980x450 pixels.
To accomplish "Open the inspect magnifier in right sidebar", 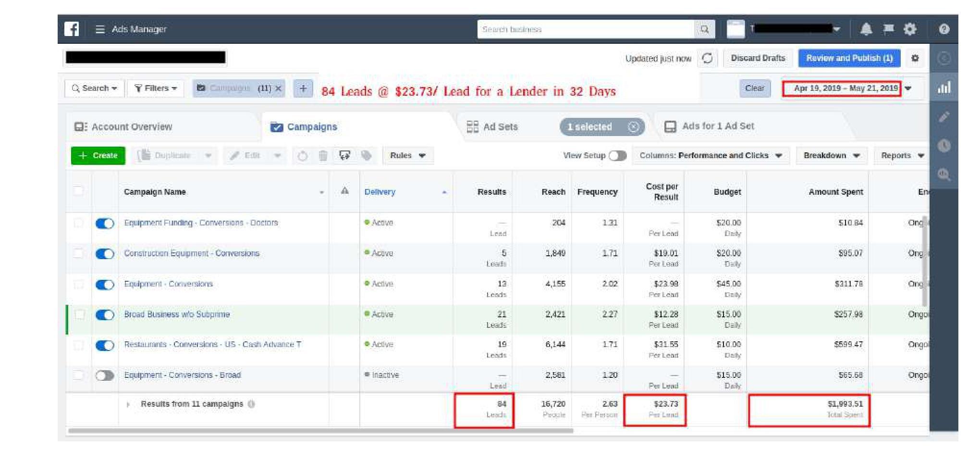I will tap(944, 175).
